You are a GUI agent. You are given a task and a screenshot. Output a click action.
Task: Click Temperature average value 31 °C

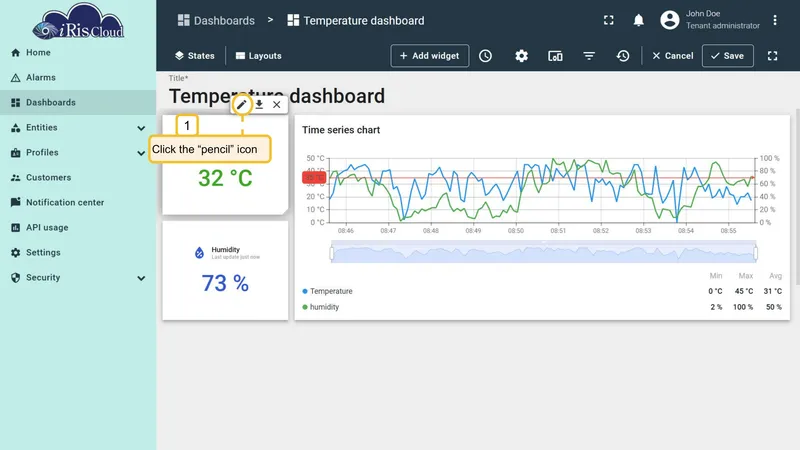(x=772, y=291)
